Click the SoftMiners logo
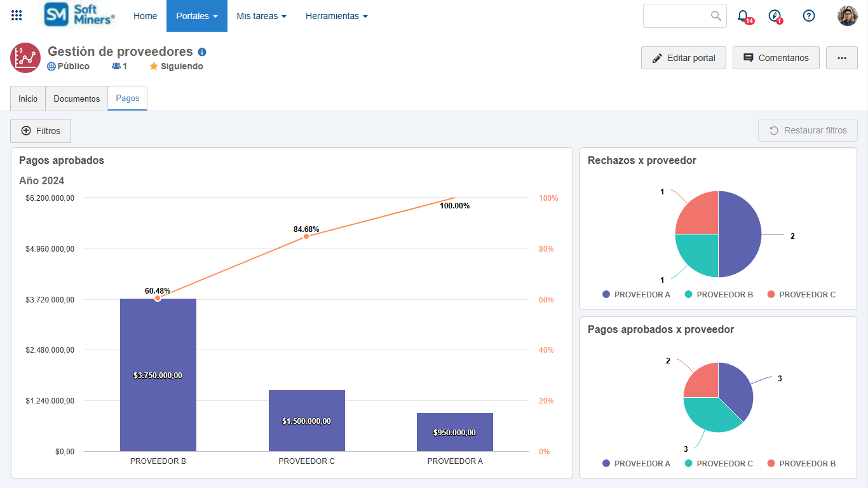The image size is (868, 488). (x=80, y=15)
